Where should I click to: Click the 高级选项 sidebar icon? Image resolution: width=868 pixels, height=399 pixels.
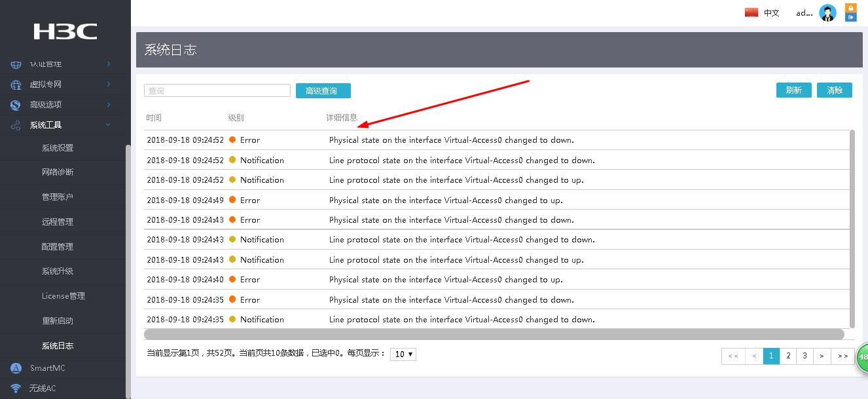(16, 105)
